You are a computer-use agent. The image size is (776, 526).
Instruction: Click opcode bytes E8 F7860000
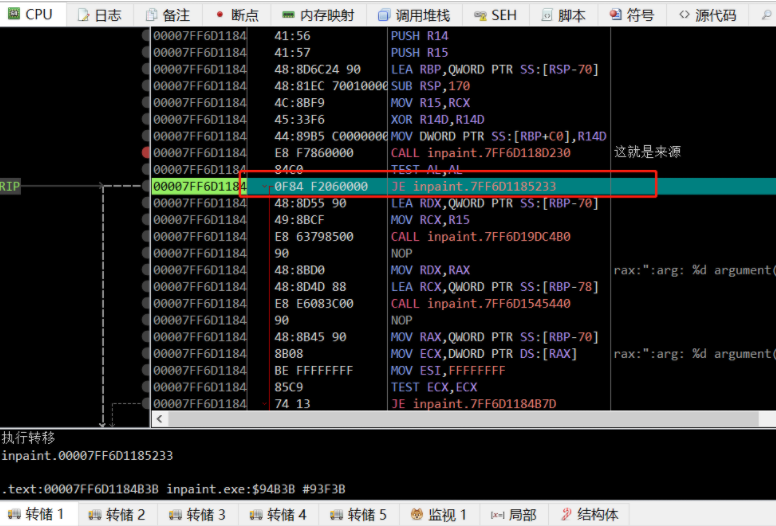tap(314, 153)
